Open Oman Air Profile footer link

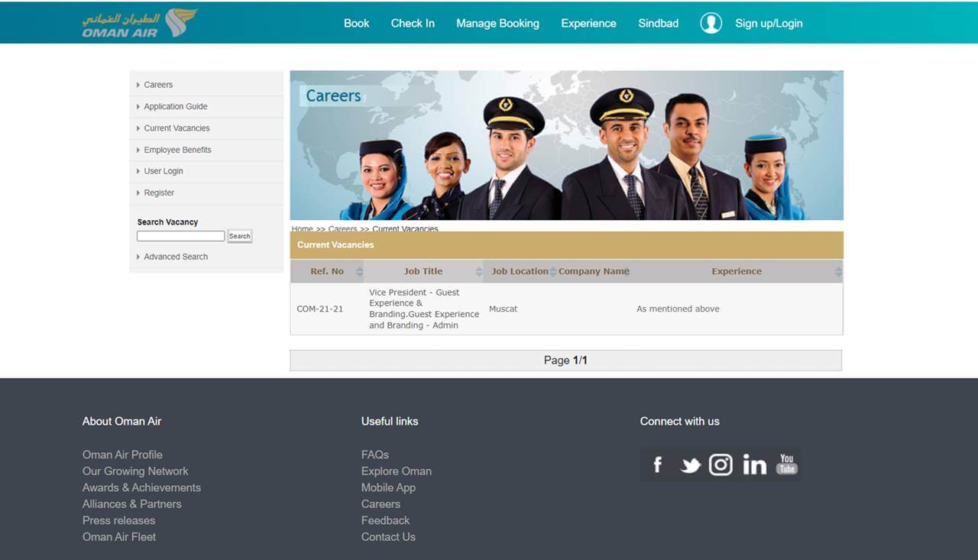[x=122, y=455]
